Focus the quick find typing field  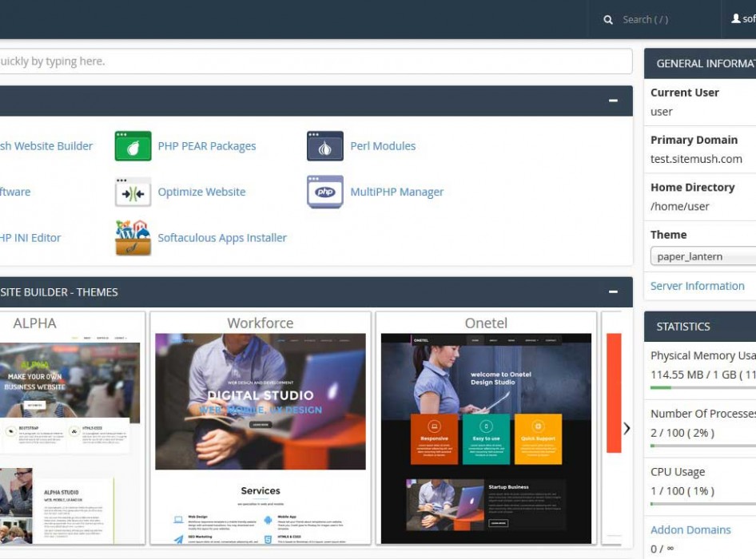(316, 61)
